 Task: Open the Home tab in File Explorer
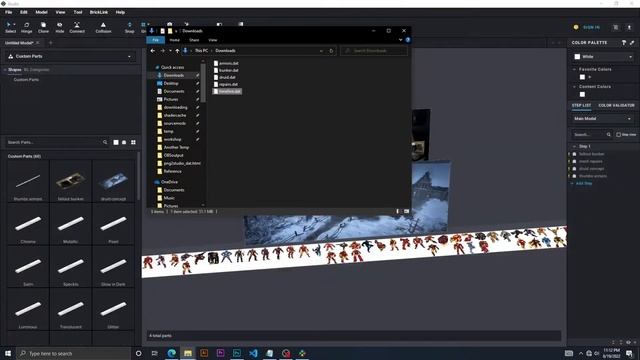point(175,40)
